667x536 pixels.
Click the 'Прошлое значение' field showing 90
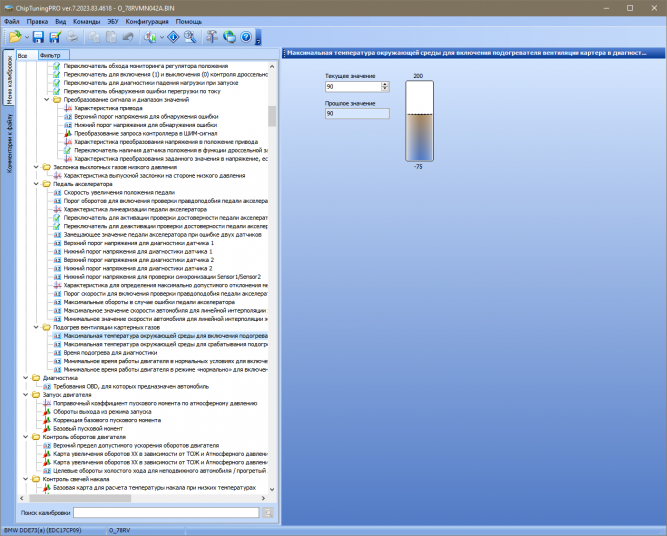point(357,114)
